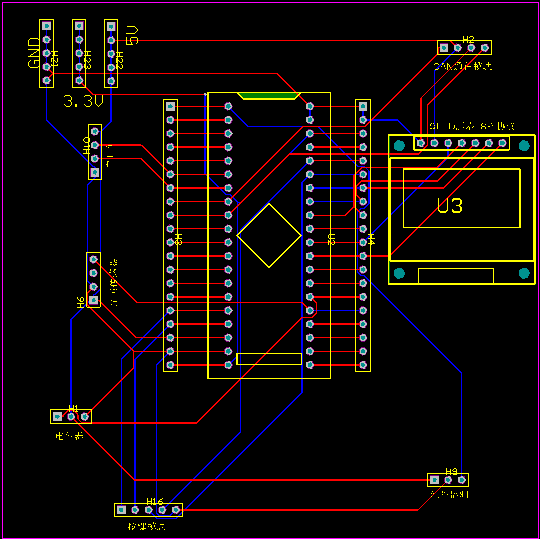Select Chinese silkscreen label below H9
This screenshot has height=539, width=540.
pyautogui.click(x=450, y=495)
